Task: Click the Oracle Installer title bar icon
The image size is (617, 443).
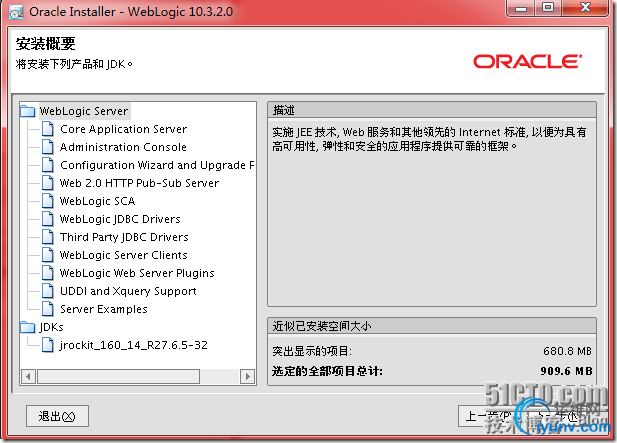Action: pos(16,12)
